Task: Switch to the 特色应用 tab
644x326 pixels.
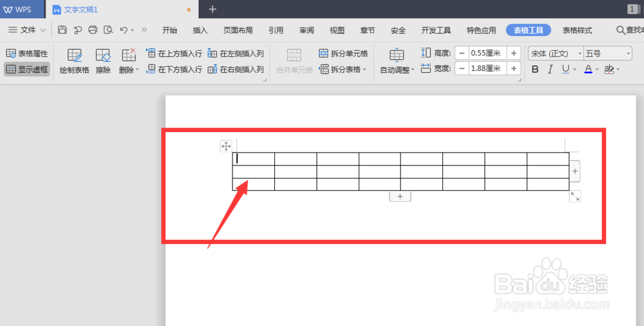Action: [x=481, y=30]
